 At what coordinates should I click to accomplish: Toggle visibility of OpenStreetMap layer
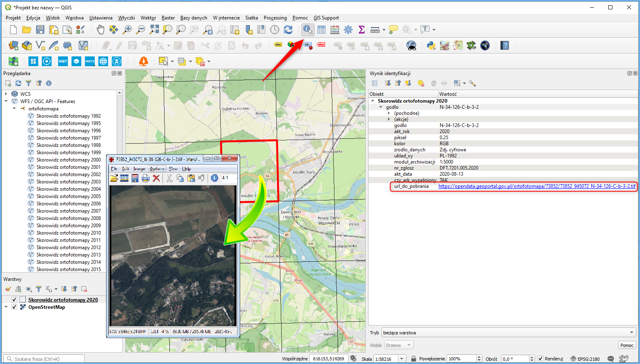[x=14, y=307]
